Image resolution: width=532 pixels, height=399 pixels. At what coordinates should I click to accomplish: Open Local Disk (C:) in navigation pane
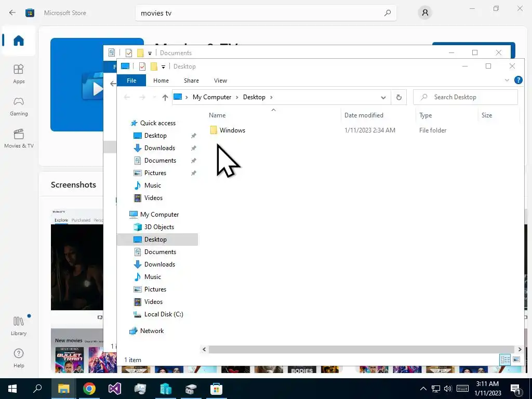164,314
